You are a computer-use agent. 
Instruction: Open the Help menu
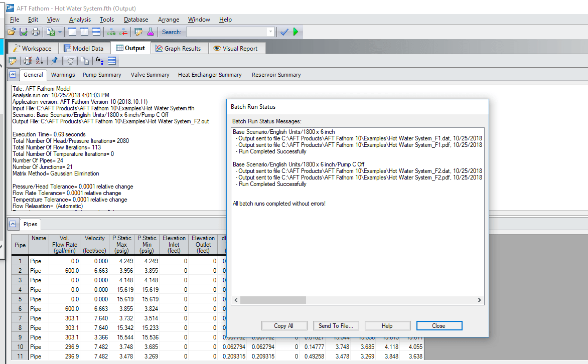(225, 20)
